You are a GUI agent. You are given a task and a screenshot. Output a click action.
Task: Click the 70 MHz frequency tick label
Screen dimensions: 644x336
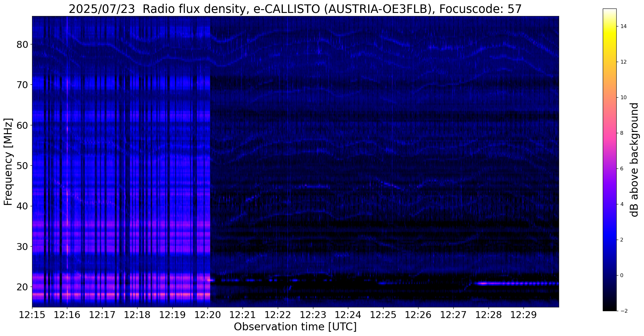point(22,85)
